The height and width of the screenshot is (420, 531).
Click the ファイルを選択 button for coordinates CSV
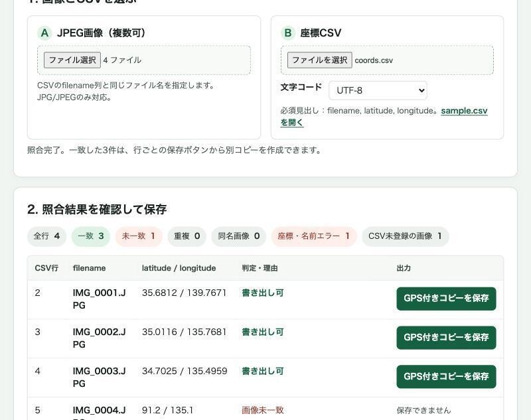pyautogui.click(x=320, y=60)
